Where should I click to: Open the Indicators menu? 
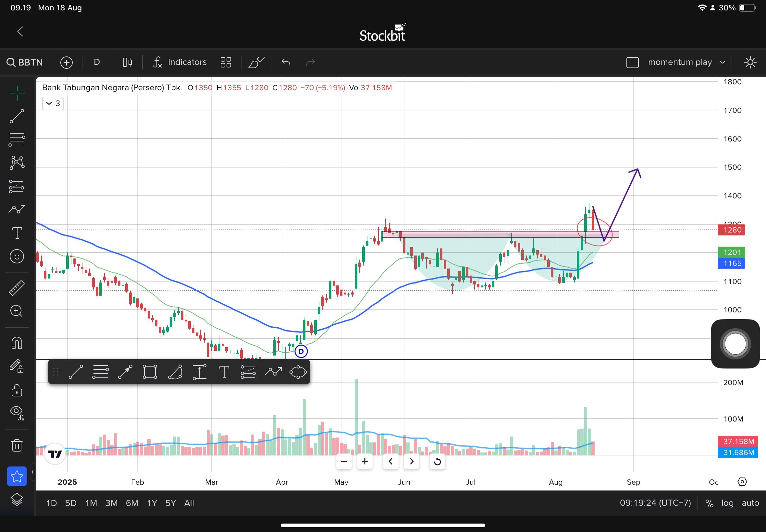(180, 62)
